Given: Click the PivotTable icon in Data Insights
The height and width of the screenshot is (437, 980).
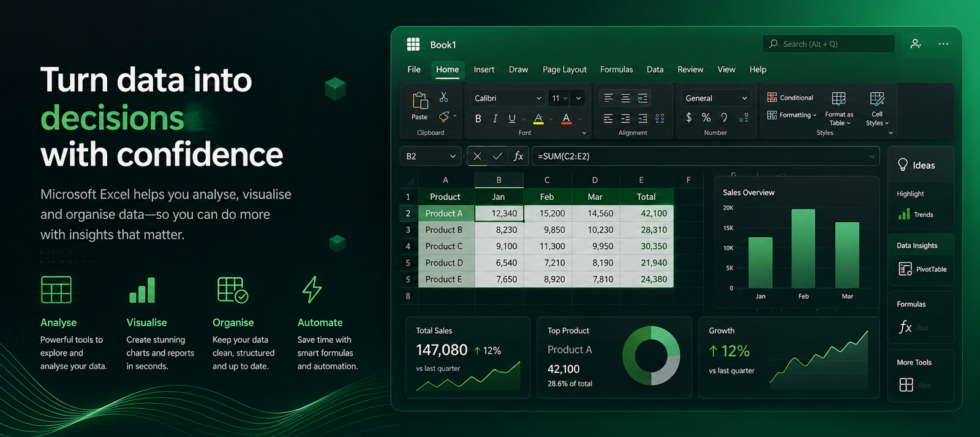Looking at the screenshot, I should coord(905,268).
